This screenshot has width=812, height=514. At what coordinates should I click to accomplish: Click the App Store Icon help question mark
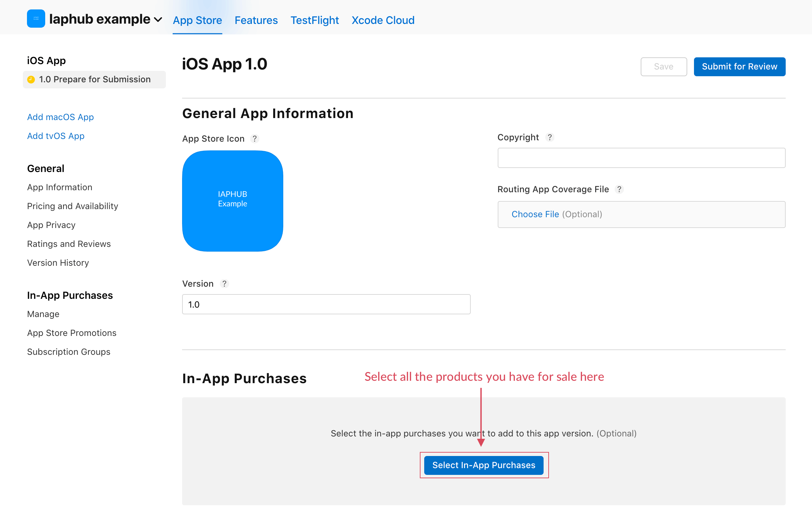click(x=255, y=139)
